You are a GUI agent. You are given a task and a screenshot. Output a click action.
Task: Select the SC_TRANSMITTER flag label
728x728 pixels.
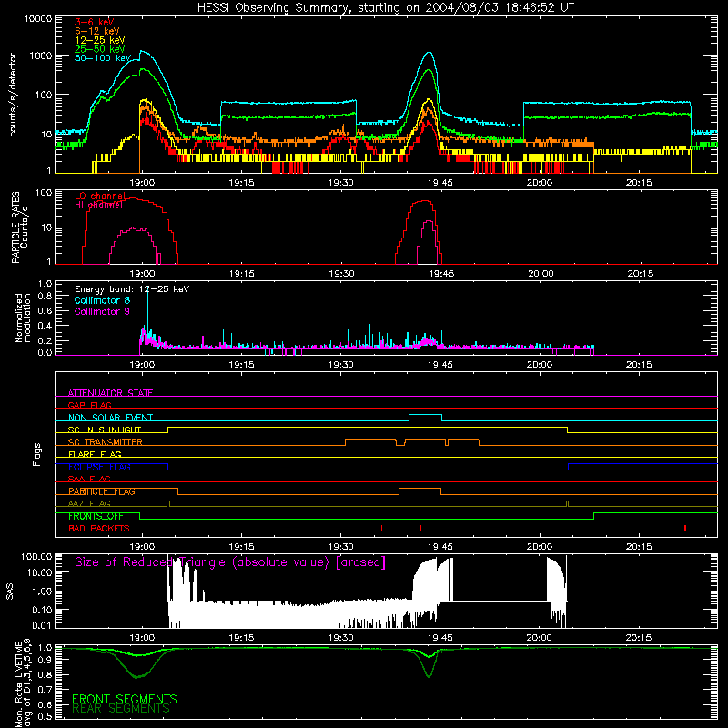click(105, 442)
